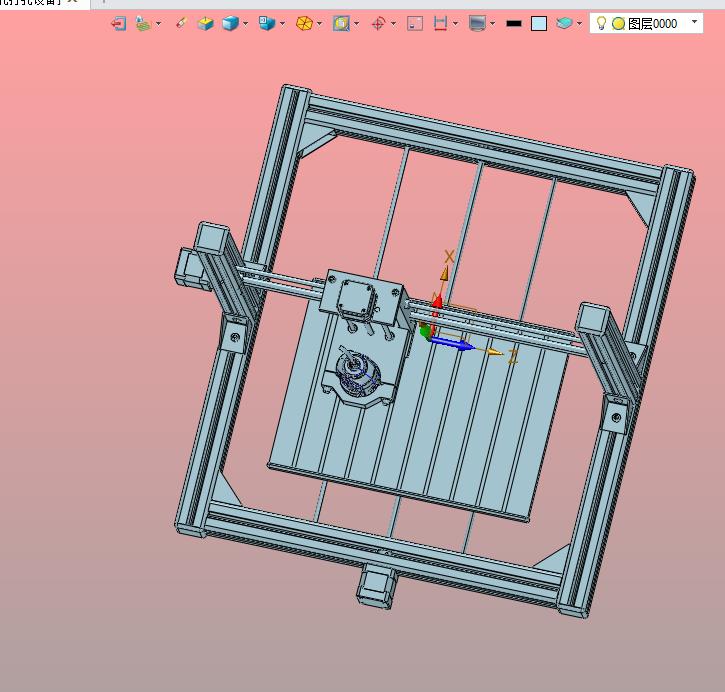This screenshot has width=725, height=692.
Task: Click the red crosshair target icon
Action: click(378, 23)
